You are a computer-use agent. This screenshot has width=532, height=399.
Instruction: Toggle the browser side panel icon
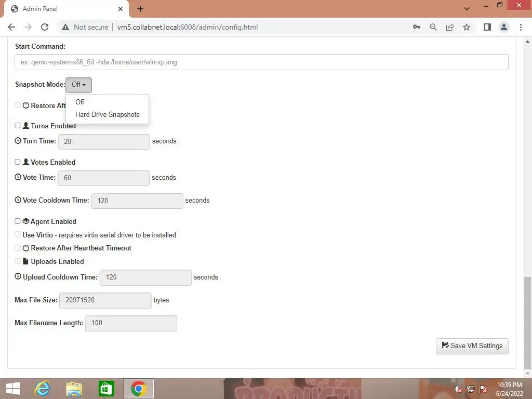pos(487,27)
